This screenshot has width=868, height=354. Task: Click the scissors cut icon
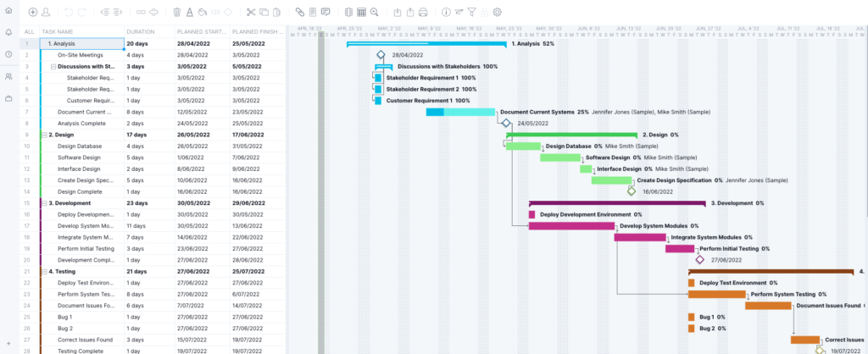pos(251,13)
